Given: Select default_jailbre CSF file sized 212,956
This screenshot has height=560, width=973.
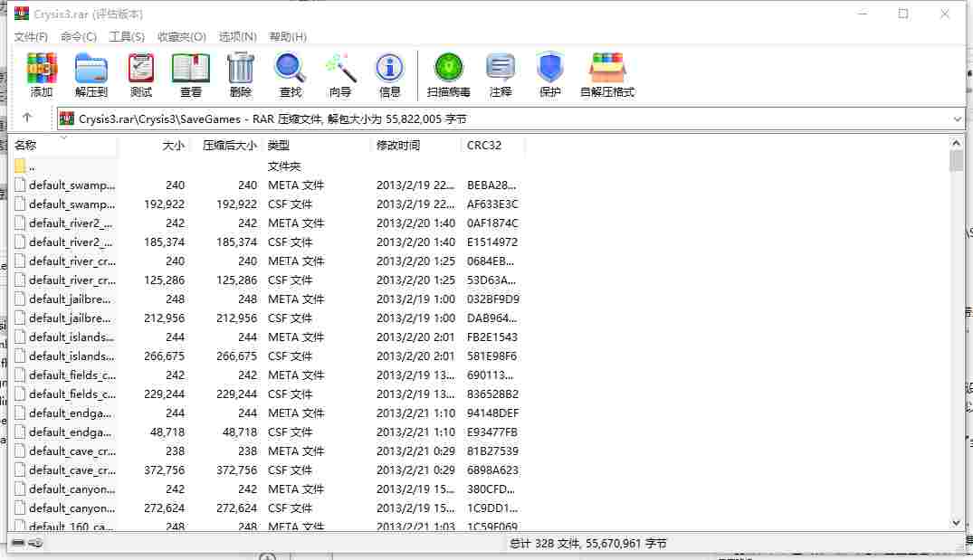Looking at the screenshot, I should click(267, 318).
